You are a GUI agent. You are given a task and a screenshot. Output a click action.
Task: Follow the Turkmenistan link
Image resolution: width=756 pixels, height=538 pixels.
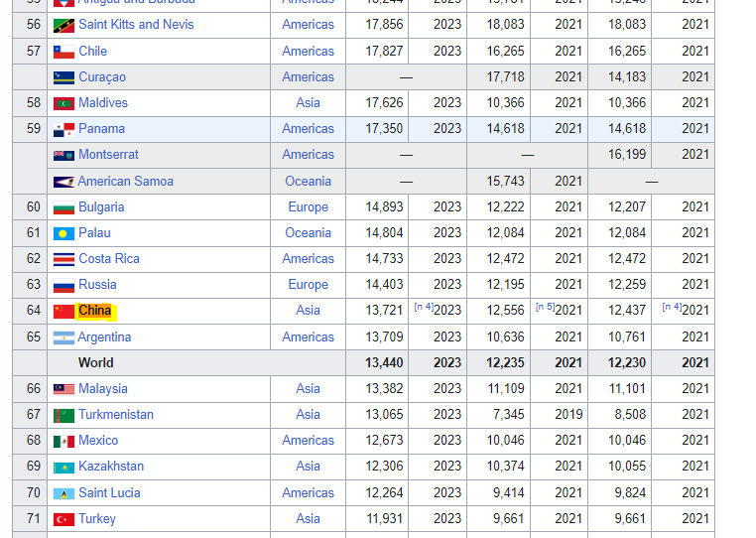click(116, 415)
